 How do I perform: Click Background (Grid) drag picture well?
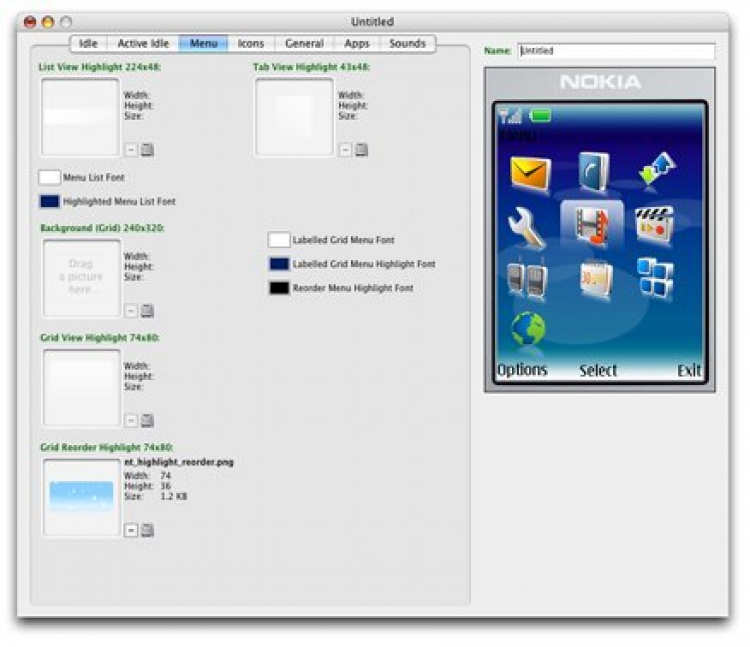pos(82,278)
